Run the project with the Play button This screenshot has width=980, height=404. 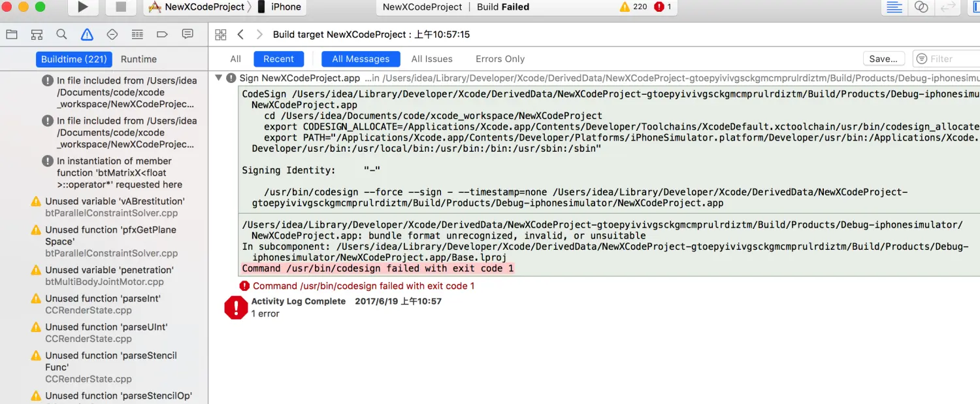(82, 7)
